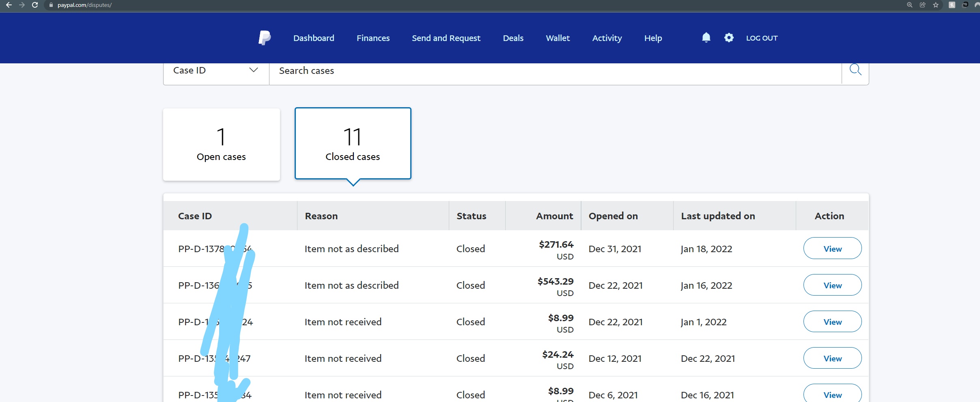This screenshot has width=980, height=402.
Task: View the $543.29 case details
Action: tap(832, 285)
